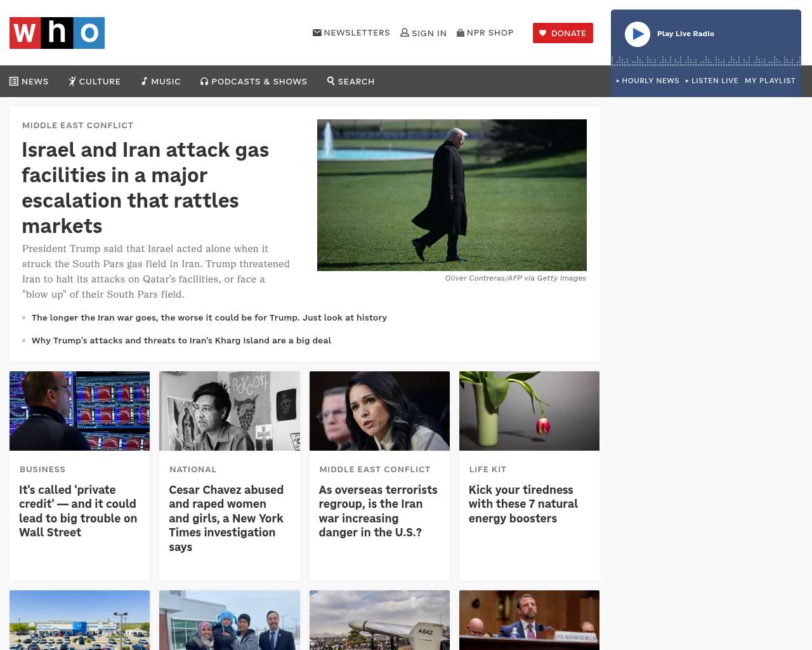Click the shopping bag icon for NPR Shop

point(461,32)
